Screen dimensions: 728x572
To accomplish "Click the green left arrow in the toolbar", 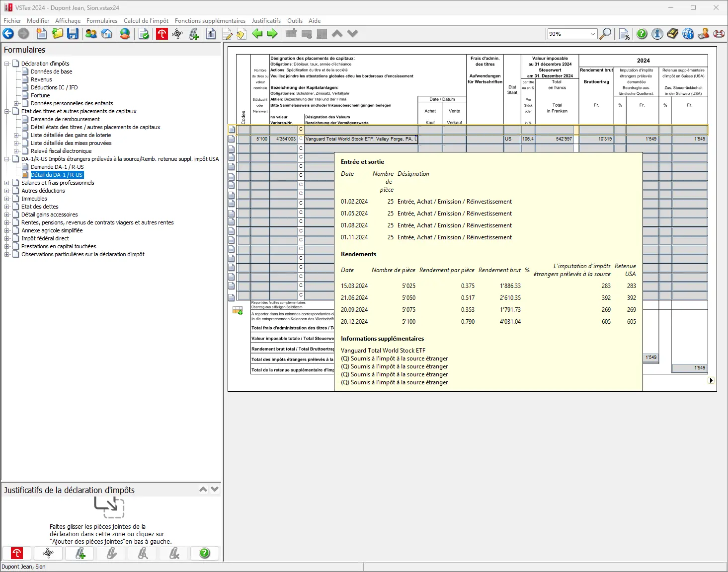I will (x=257, y=34).
